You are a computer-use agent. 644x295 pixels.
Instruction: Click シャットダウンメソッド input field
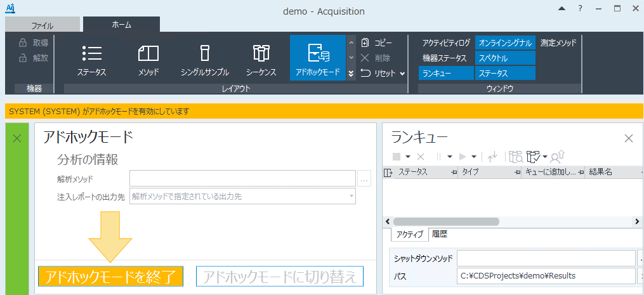coord(546,258)
